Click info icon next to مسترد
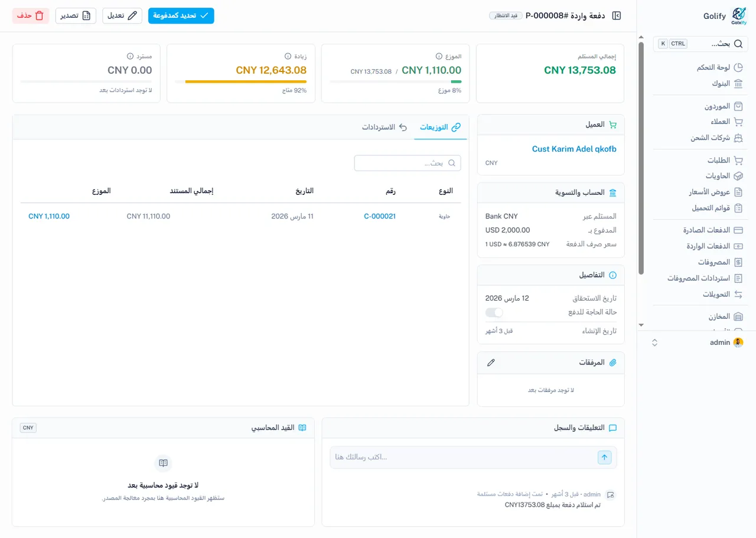 coord(131,56)
